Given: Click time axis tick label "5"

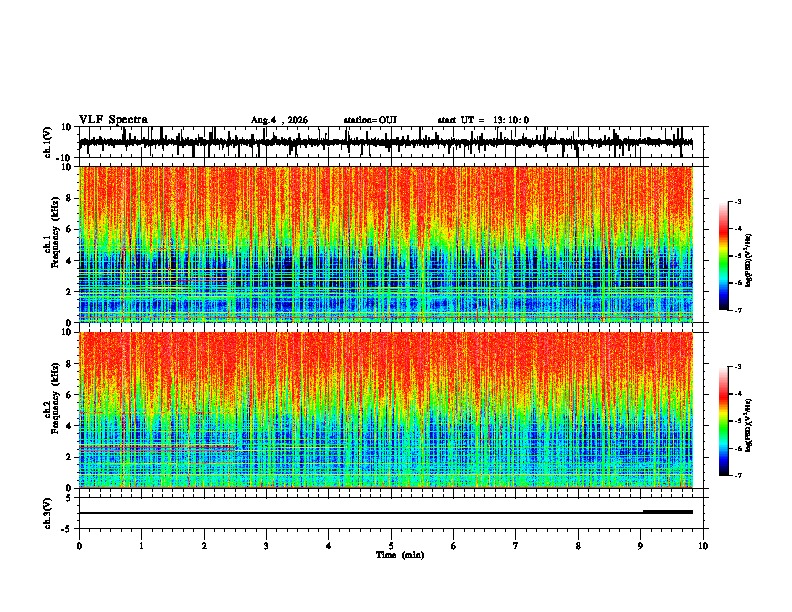Looking at the screenshot, I should point(391,546).
